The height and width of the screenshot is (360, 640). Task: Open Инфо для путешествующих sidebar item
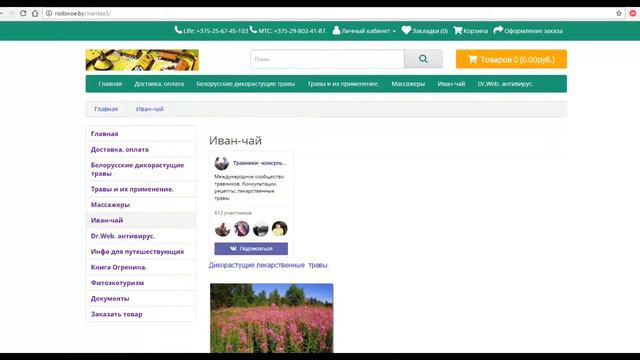[x=141, y=251]
